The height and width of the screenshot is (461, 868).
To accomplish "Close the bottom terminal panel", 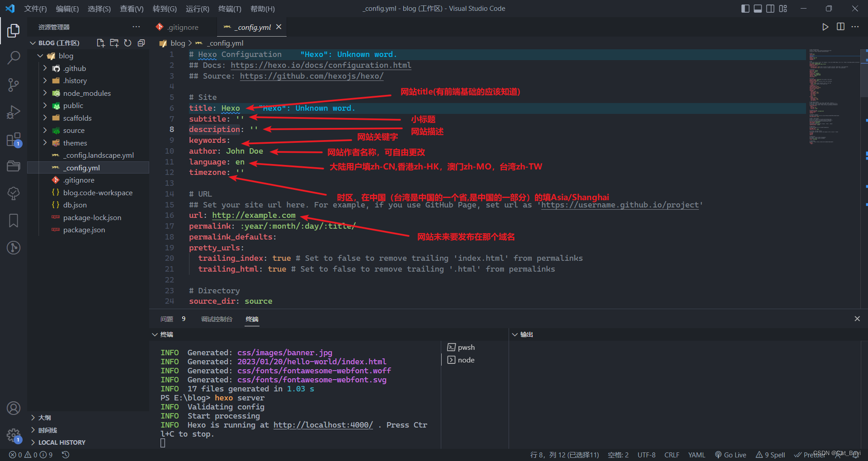I will pos(857,319).
